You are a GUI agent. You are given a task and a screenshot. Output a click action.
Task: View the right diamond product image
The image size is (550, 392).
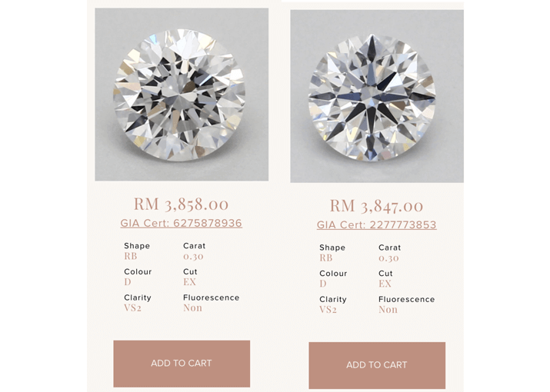click(377, 96)
